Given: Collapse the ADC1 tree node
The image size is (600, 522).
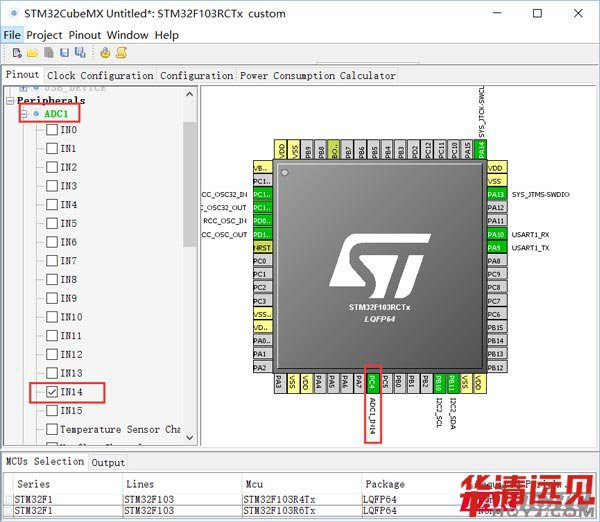Looking at the screenshot, I should pyautogui.click(x=24, y=114).
